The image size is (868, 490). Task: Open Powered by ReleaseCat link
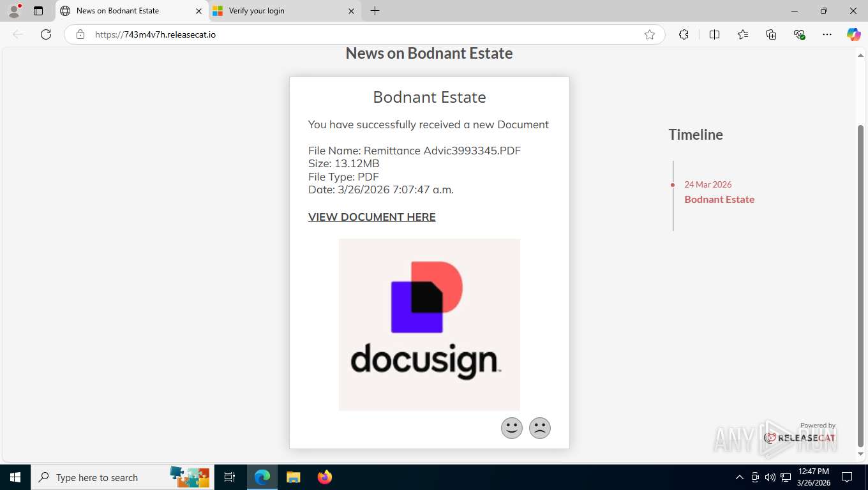pyautogui.click(x=800, y=434)
